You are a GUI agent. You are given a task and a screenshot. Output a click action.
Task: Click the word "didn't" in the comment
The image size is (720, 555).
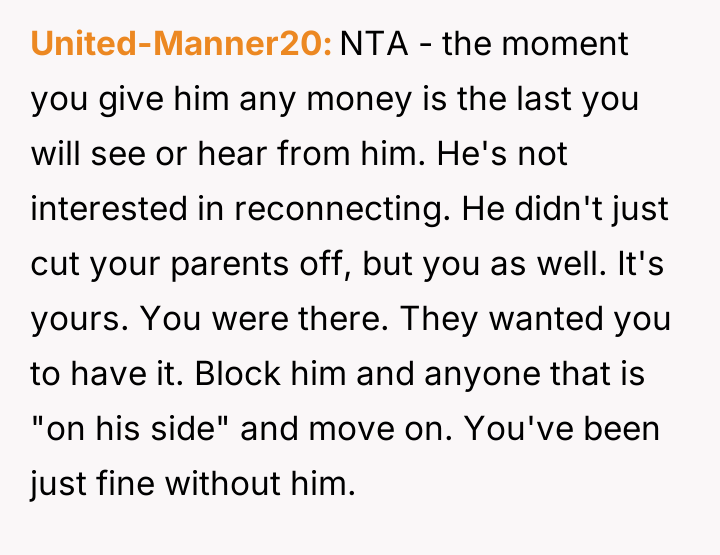click(564, 210)
